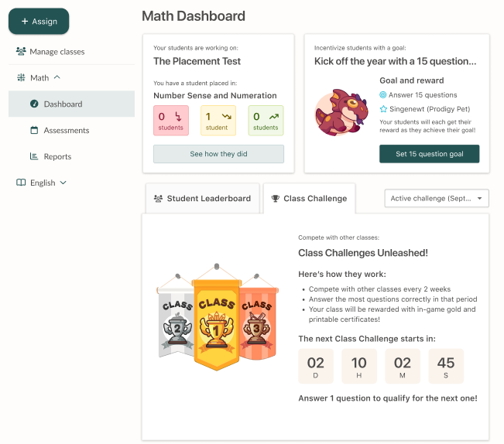Click the English book icon

point(21,183)
